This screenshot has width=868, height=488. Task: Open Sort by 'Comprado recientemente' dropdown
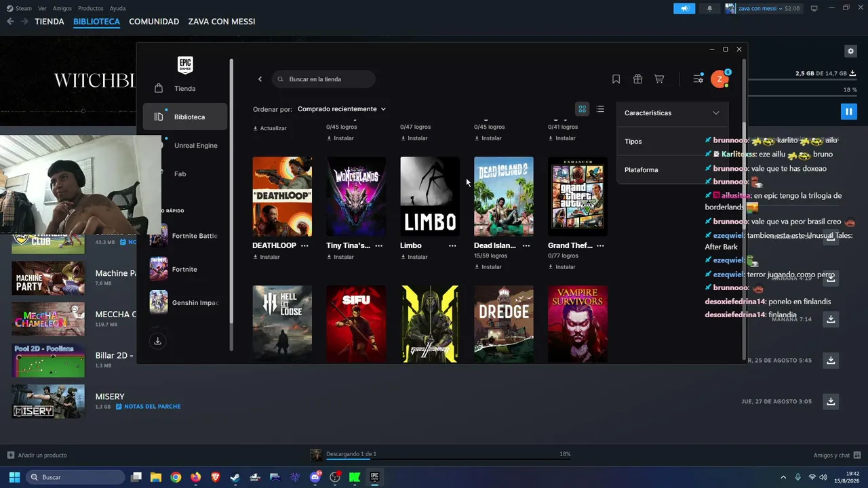pos(342,109)
